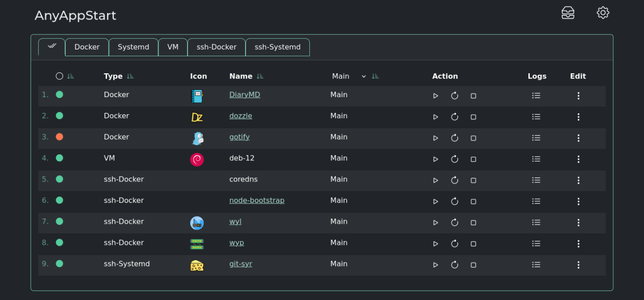Stop the deb-12 VM
The height and width of the screenshot is (300, 644).
point(473,159)
